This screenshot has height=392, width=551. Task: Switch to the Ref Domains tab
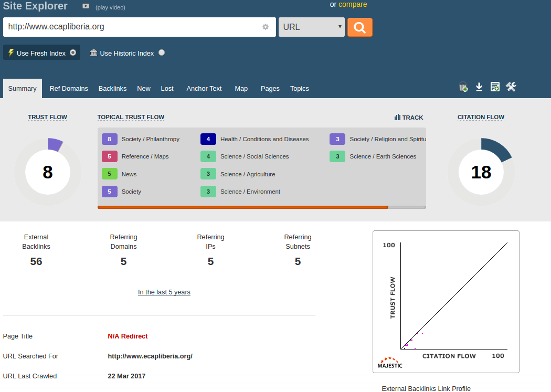click(69, 89)
